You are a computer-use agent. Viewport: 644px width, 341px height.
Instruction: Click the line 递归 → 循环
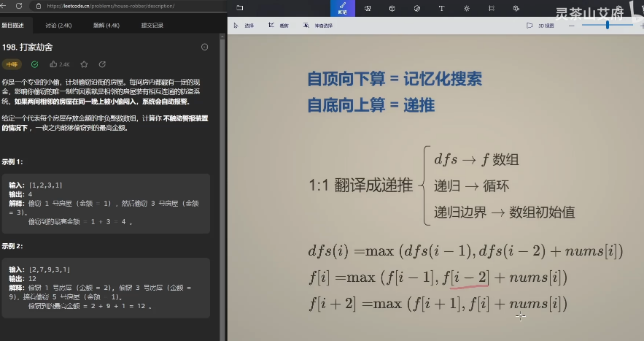pos(471,186)
